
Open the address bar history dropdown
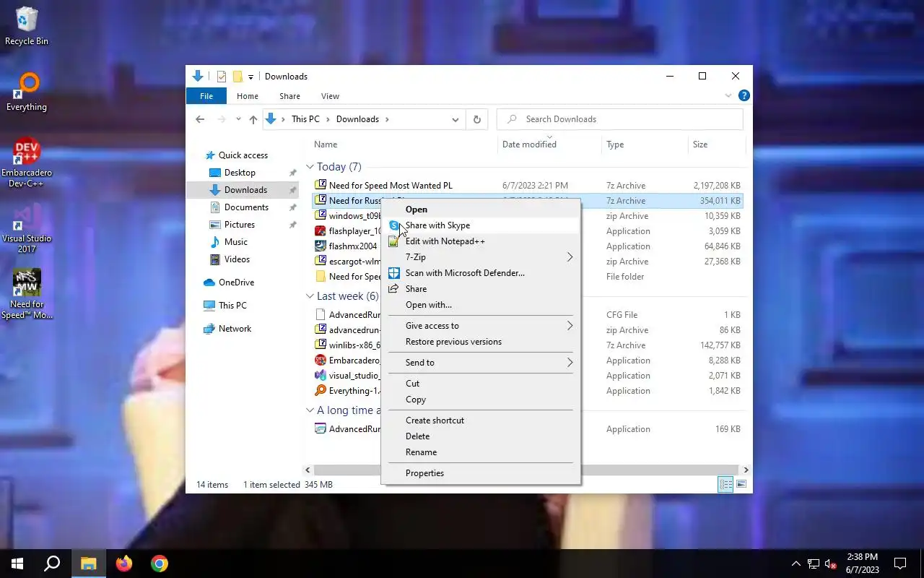[456, 119]
